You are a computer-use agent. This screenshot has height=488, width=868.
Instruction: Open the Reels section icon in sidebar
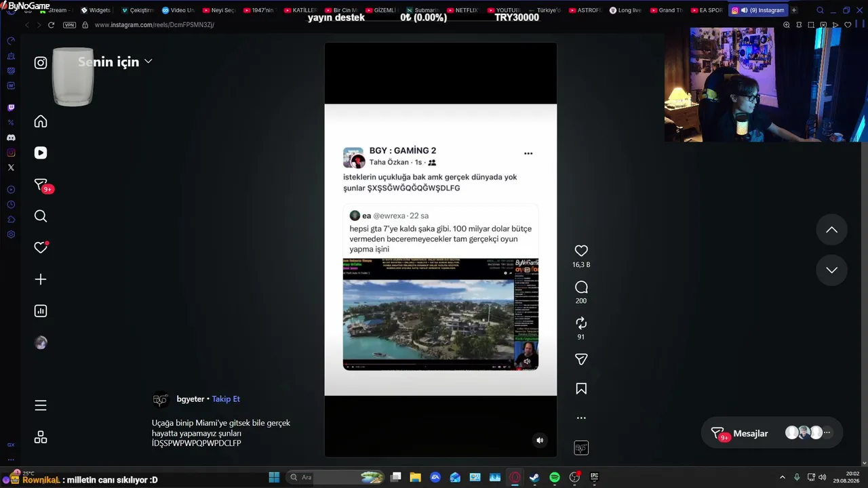click(x=41, y=152)
